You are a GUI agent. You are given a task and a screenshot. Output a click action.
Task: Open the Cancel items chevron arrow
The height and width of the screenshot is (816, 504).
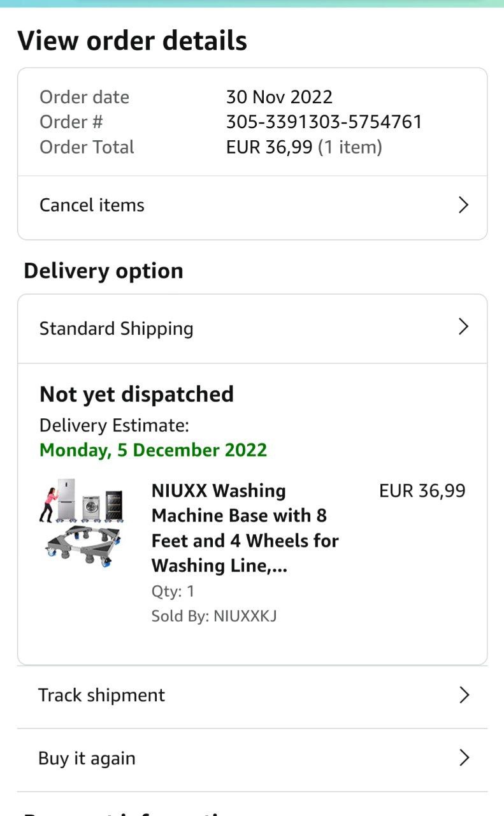(x=464, y=205)
